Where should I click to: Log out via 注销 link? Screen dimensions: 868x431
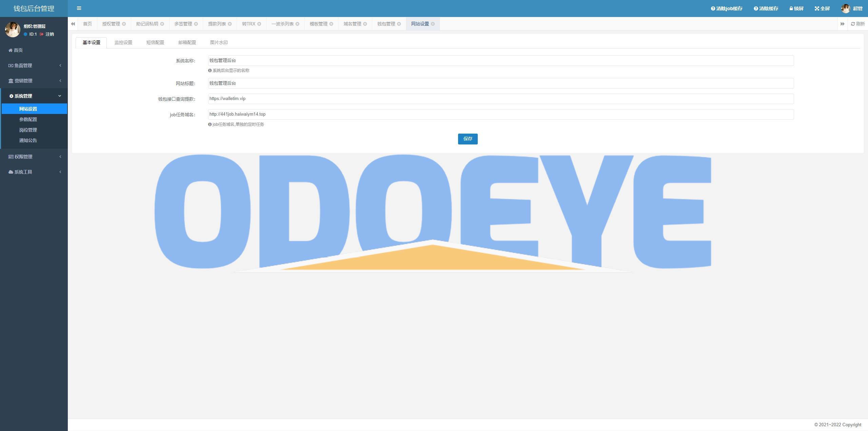click(x=47, y=34)
